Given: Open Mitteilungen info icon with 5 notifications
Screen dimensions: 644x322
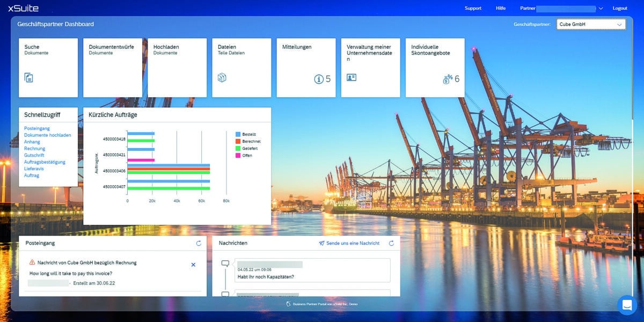Looking at the screenshot, I should [319, 79].
